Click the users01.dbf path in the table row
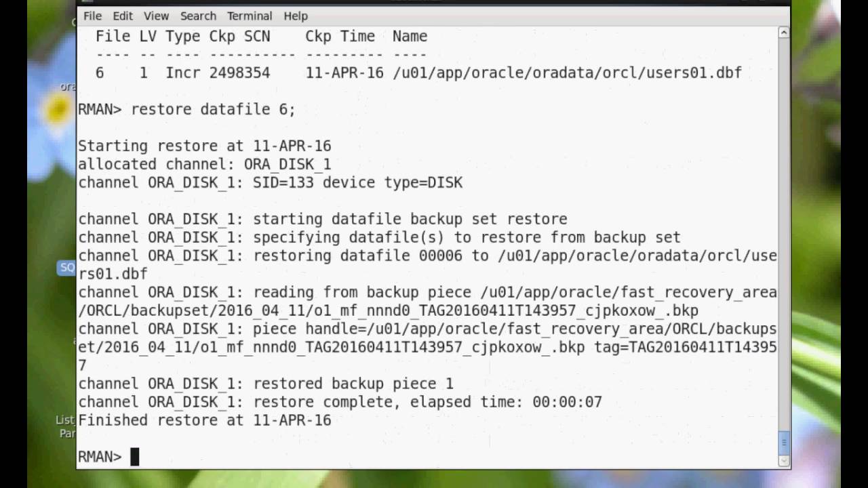The height and width of the screenshot is (488, 868). [567, 73]
